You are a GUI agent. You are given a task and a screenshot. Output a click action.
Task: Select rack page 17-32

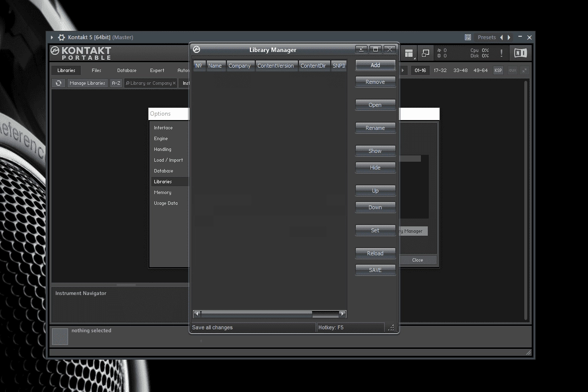click(440, 71)
